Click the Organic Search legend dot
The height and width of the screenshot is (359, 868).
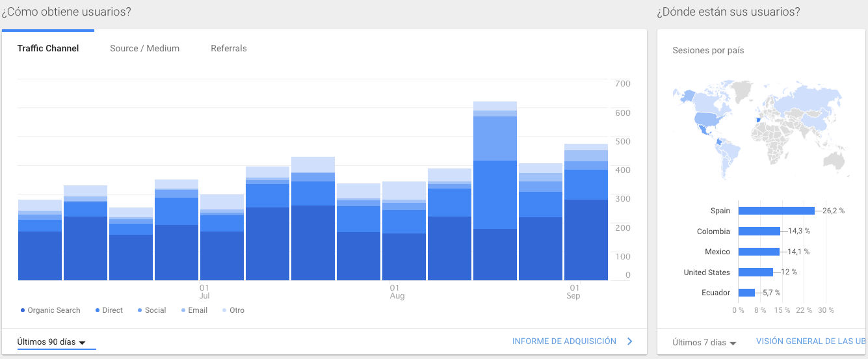(x=23, y=311)
